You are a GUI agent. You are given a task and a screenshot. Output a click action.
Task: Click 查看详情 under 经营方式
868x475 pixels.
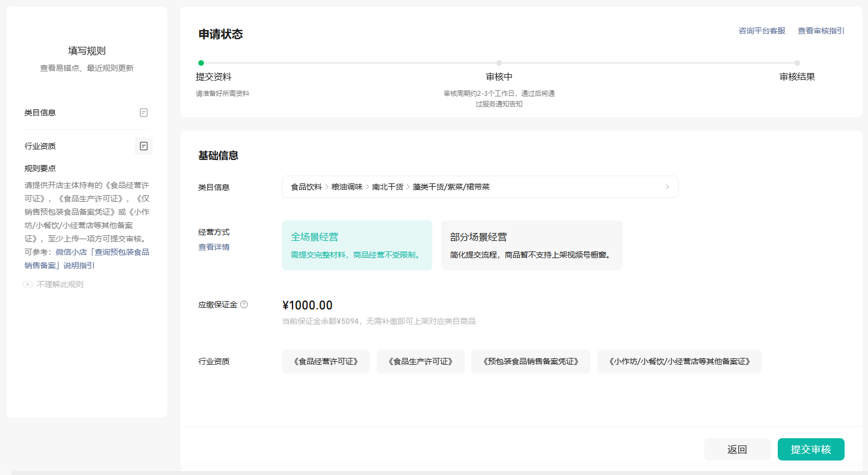(214, 247)
